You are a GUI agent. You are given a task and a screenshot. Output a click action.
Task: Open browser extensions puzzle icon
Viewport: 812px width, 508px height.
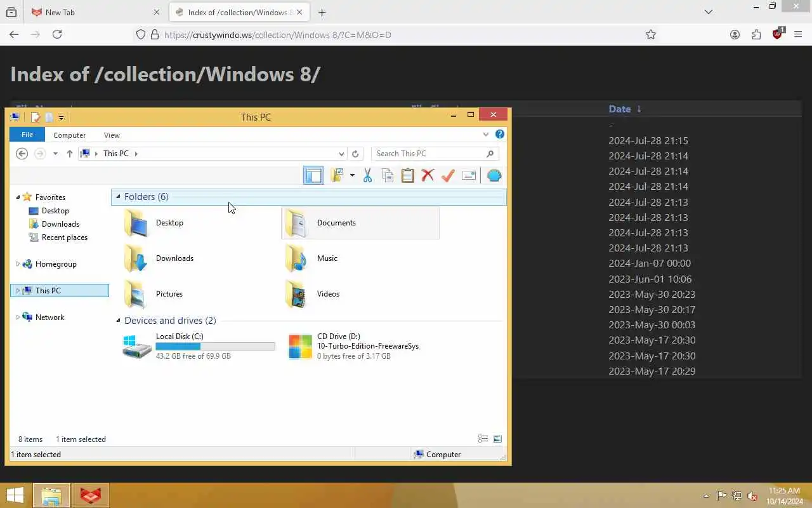756,34
